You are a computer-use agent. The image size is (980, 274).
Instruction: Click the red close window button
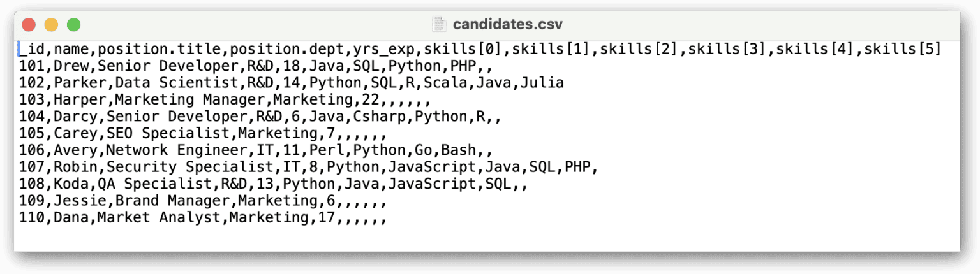[29, 25]
